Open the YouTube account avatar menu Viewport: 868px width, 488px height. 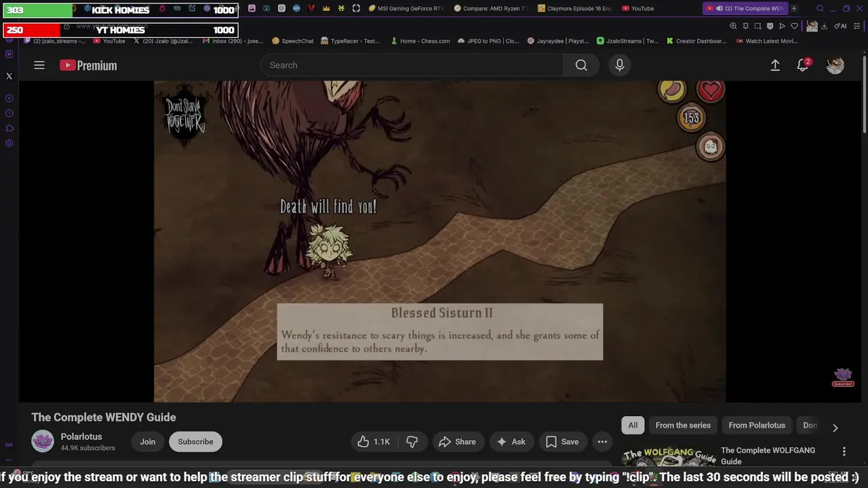pyautogui.click(x=835, y=65)
